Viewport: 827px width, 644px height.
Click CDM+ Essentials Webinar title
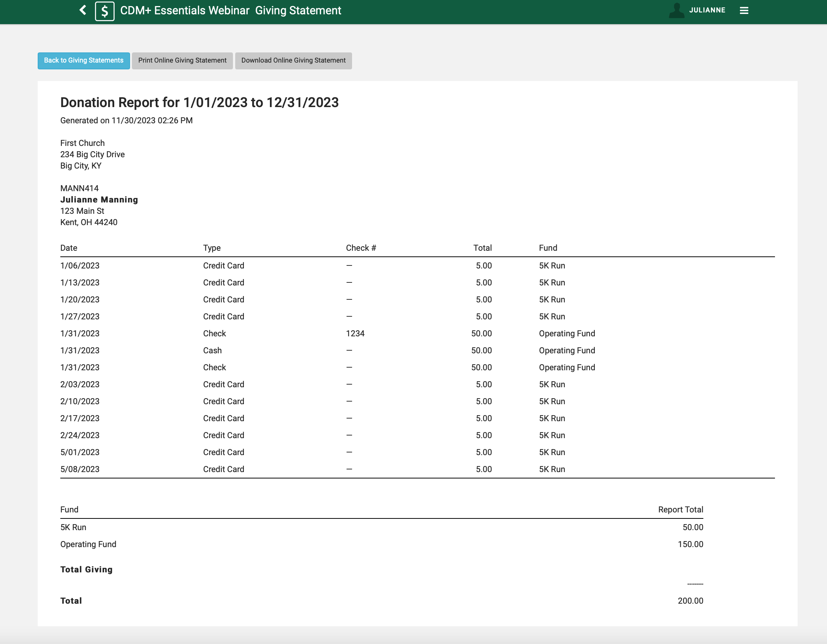(x=185, y=11)
